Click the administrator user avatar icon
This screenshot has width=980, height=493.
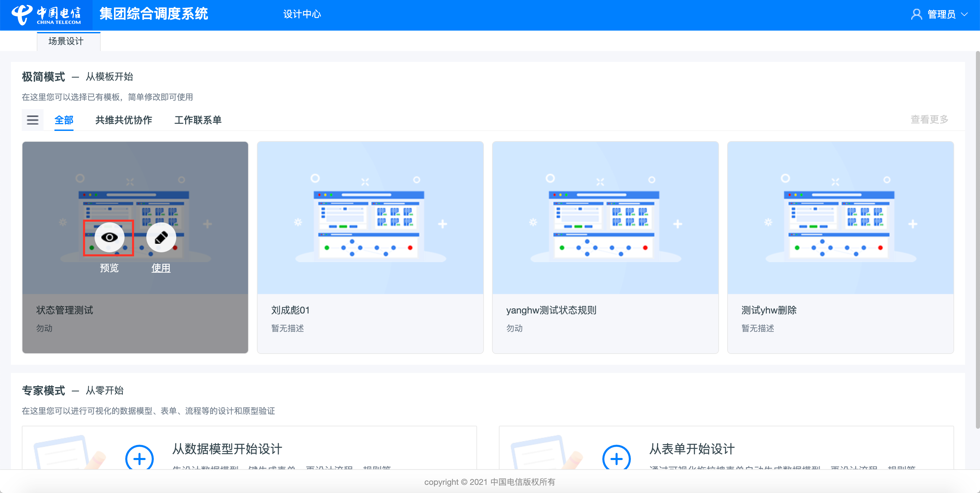pyautogui.click(x=916, y=14)
